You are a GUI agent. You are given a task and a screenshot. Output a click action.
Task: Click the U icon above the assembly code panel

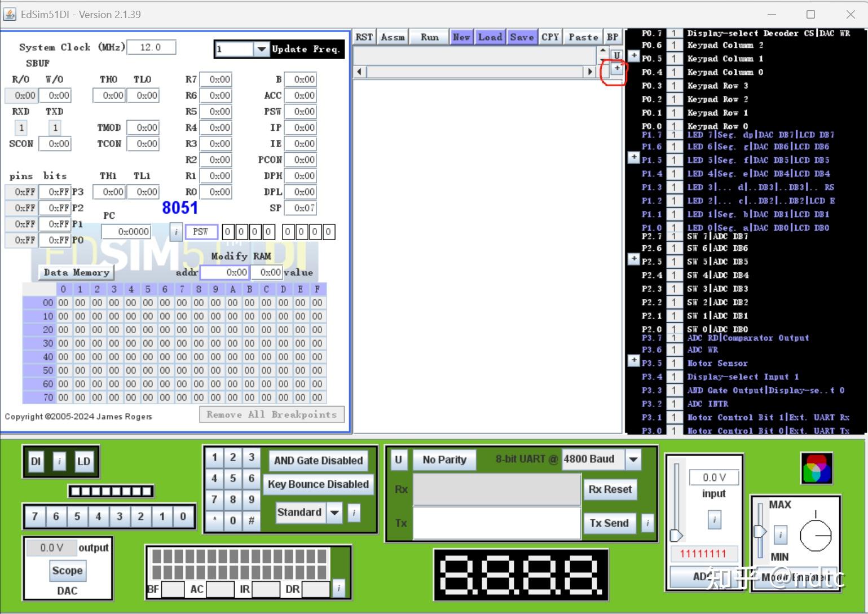tap(618, 55)
